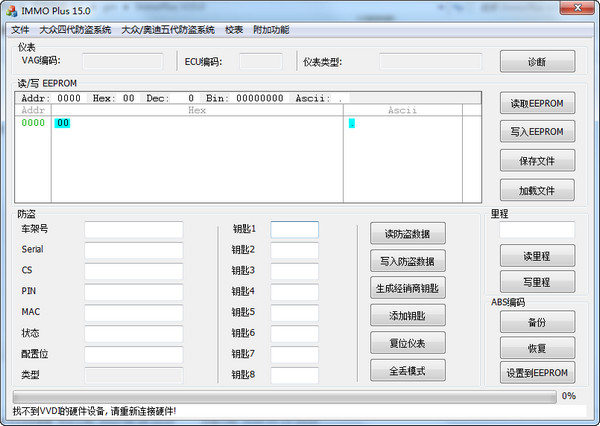The width and height of the screenshot is (600, 426).
Task: Click the 钥匙1 input field
Action: pos(294,230)
